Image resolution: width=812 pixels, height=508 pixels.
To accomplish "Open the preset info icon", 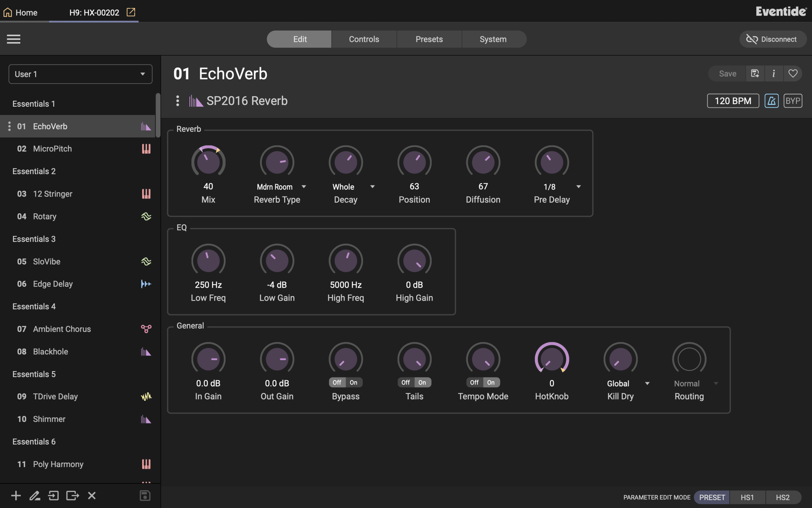I will point(774,74).
